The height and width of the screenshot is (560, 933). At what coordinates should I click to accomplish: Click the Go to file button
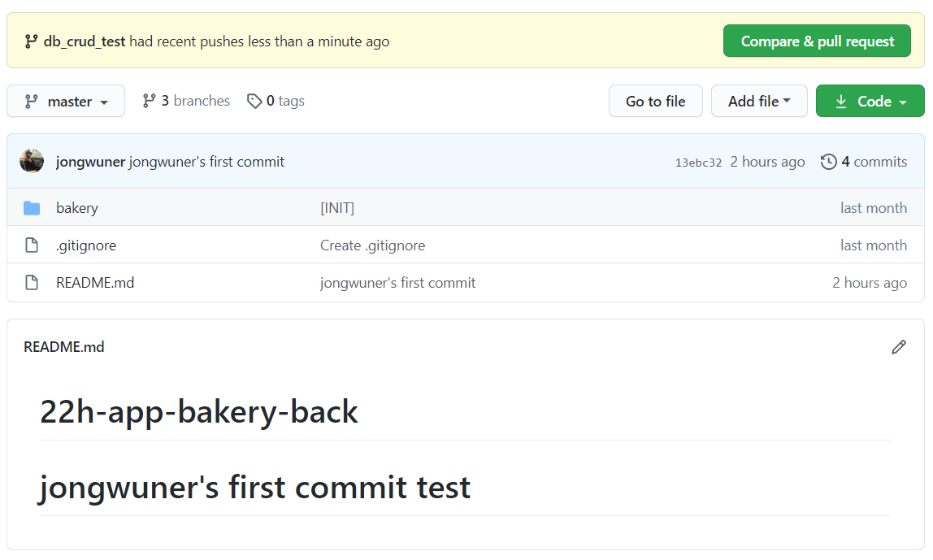click(655, 102)
